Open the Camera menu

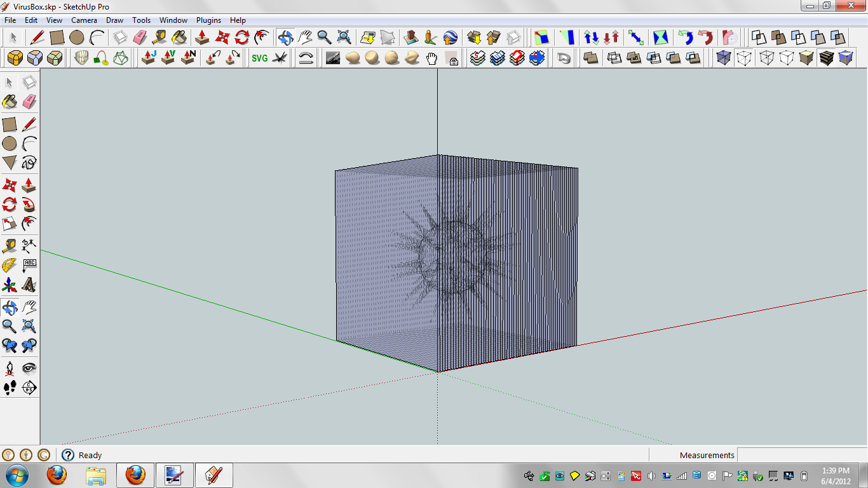pos(84,20)
